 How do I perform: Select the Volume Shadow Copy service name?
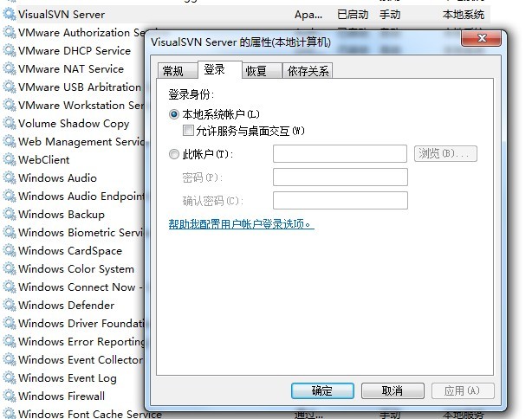coord(74,124)
